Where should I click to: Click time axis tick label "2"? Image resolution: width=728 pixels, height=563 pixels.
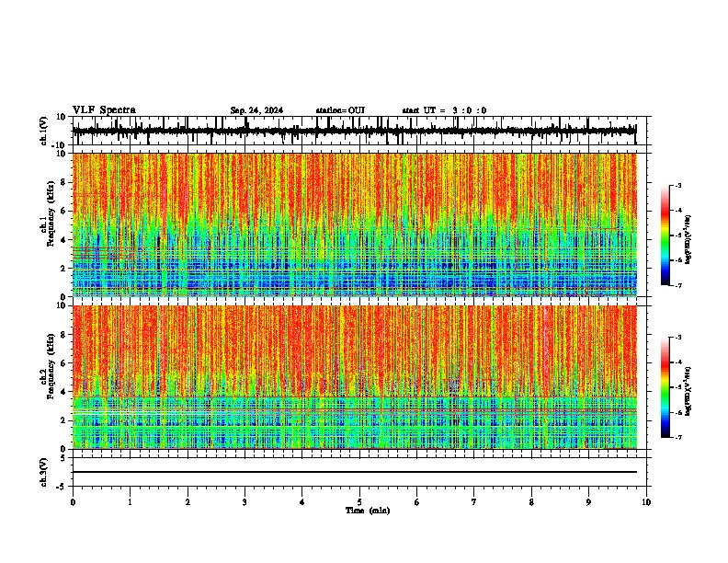click(188, 502)
